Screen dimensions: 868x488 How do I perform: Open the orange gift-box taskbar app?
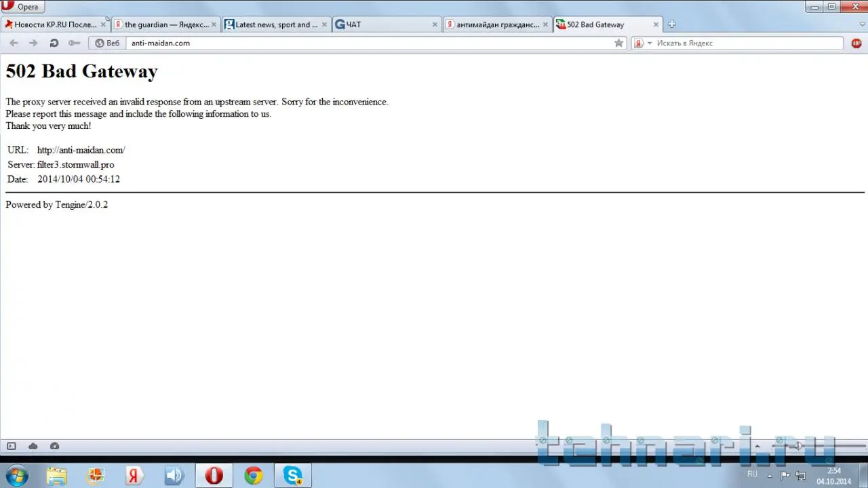point(96,476)
